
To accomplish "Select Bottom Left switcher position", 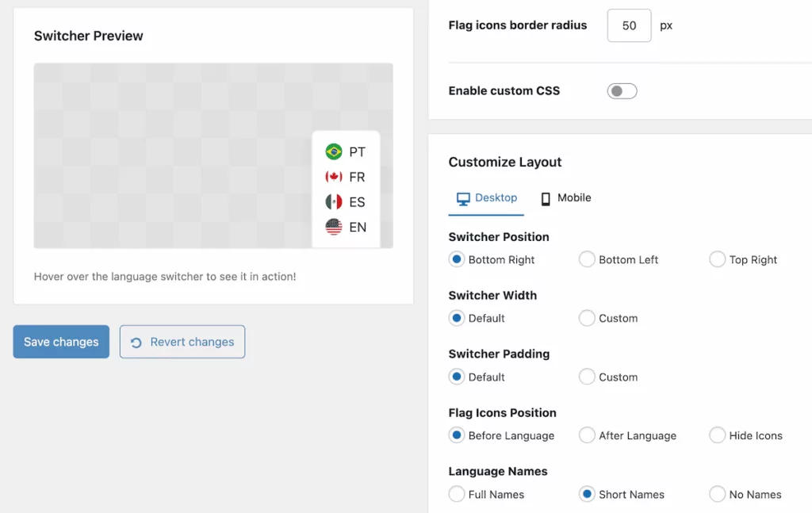I will (587, 259).
